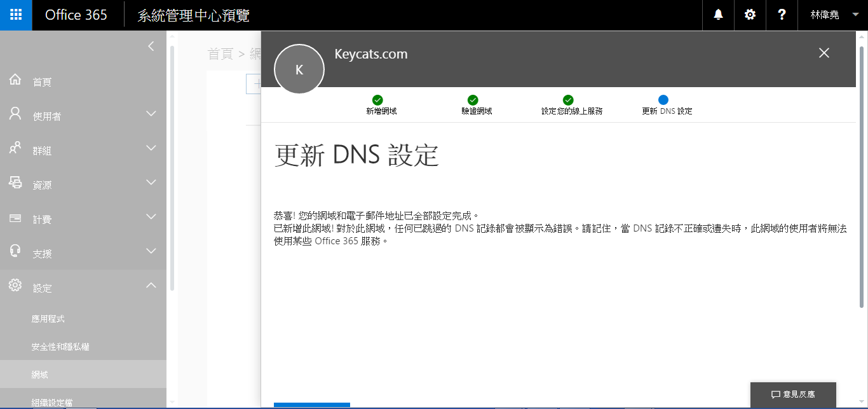Close the Keycats.com domain panel
This screenshot has width=868, height=409.
824,53
